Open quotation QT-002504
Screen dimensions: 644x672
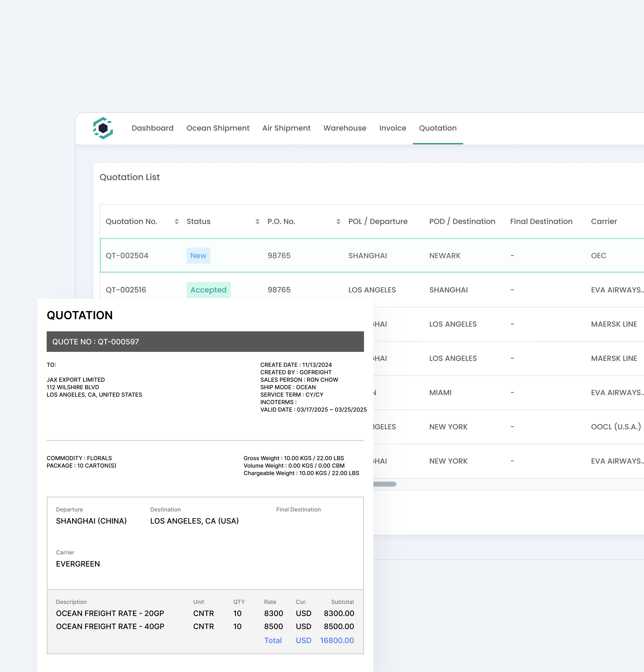pos(127,255)
